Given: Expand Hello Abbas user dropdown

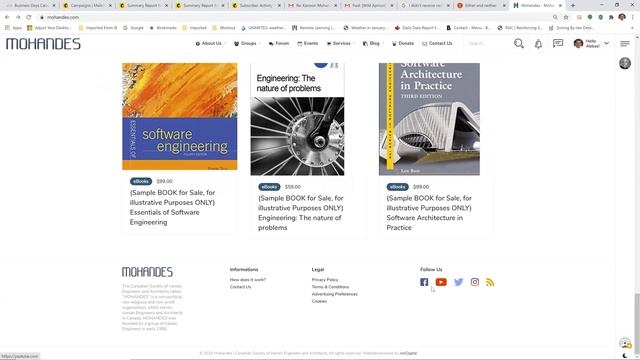Looking at the screenshot, I should [591, 44].
